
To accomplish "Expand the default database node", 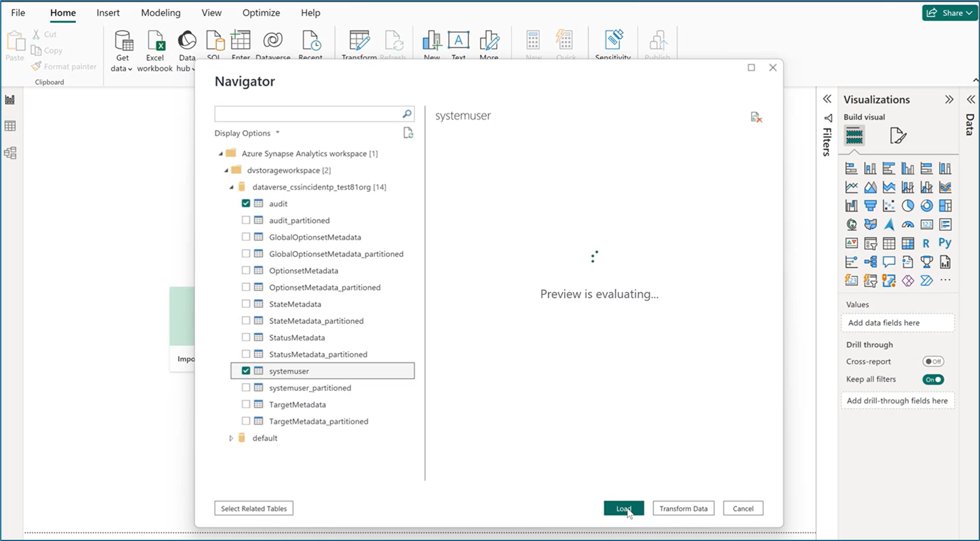I will (231, 438).
